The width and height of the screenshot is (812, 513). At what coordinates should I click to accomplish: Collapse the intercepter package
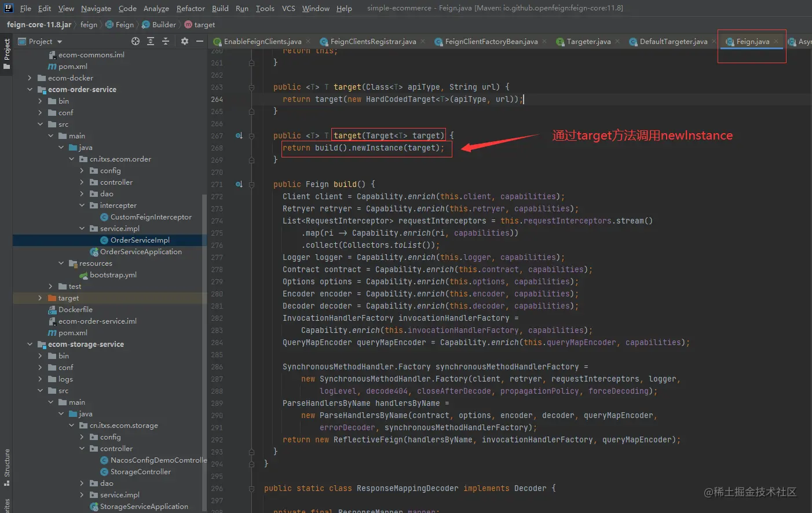pyautogui.click(x=82, y=206)
